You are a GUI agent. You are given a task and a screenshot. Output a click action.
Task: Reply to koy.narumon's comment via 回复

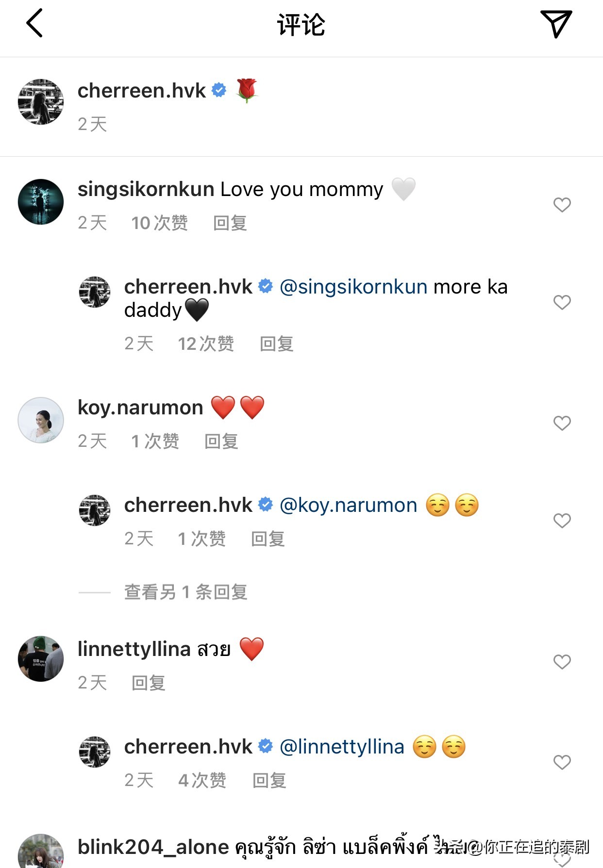[221, 442]
